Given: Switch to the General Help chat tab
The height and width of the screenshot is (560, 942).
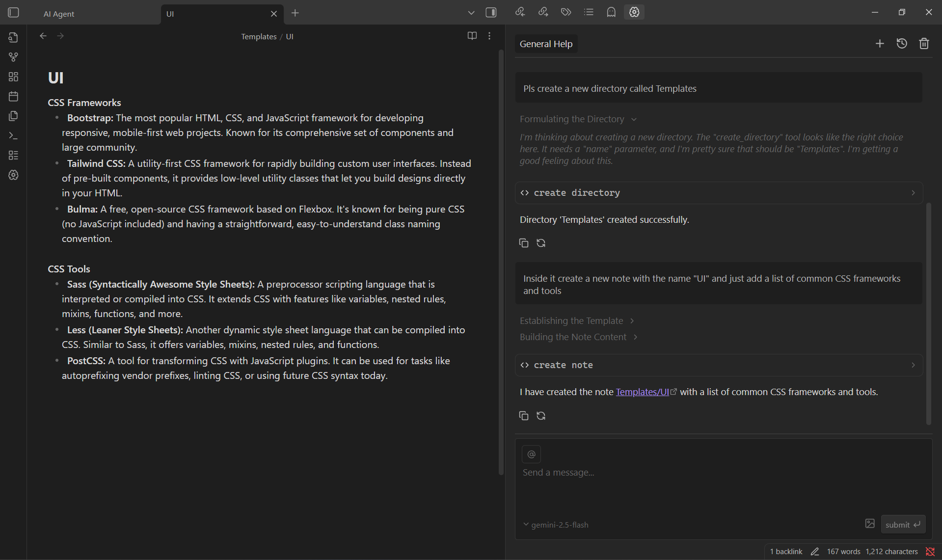Looking at the screenshot, I should coord(545,44).
